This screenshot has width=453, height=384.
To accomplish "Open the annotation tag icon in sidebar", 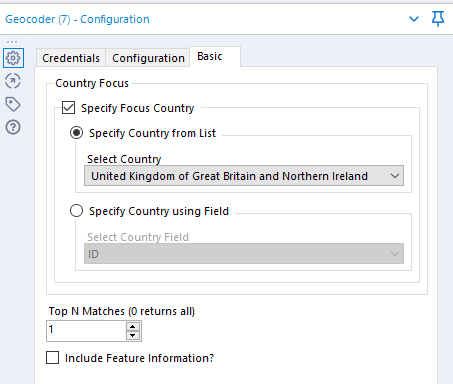I will tap(13, 104).
